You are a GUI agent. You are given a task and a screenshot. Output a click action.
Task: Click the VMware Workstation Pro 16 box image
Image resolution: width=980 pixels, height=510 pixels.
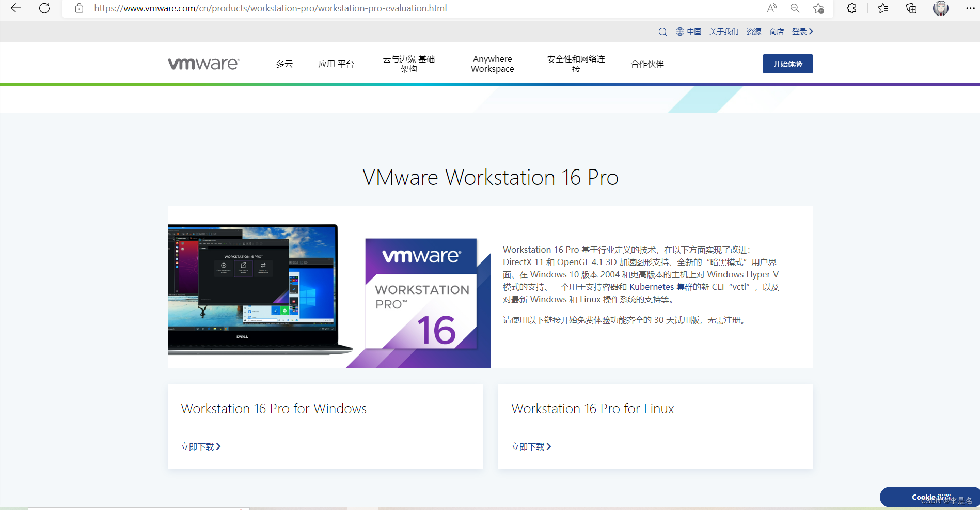coord(421,293)
